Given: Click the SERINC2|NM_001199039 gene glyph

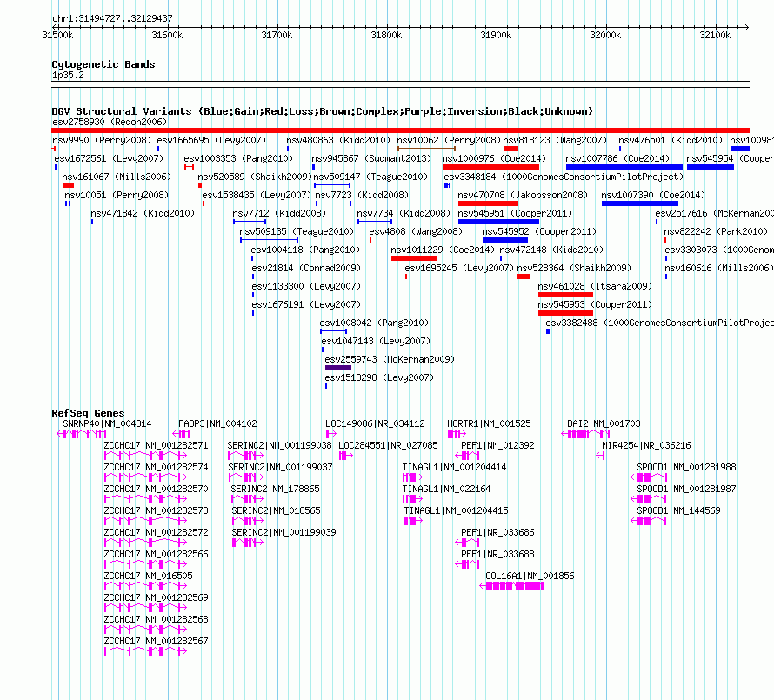Looking at the screenshot, I should [x=248, y=543].
